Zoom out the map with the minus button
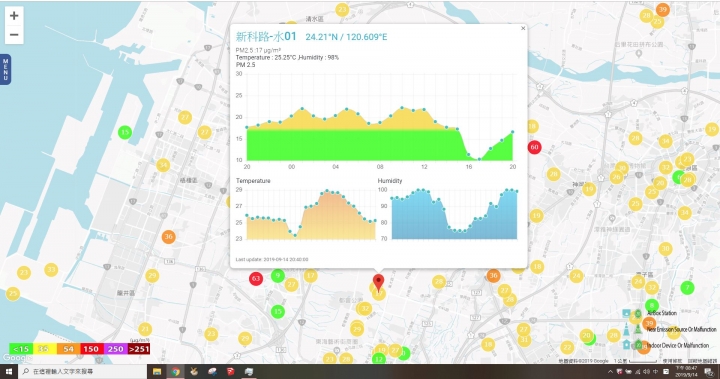The image size is (720, 379). click(14, 34)
